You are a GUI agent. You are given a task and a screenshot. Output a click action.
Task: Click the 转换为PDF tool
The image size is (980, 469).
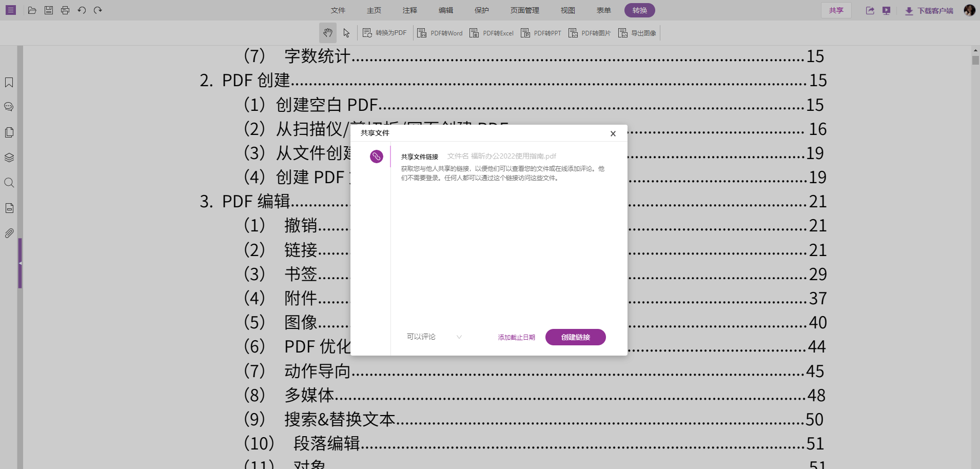point(385,32)
